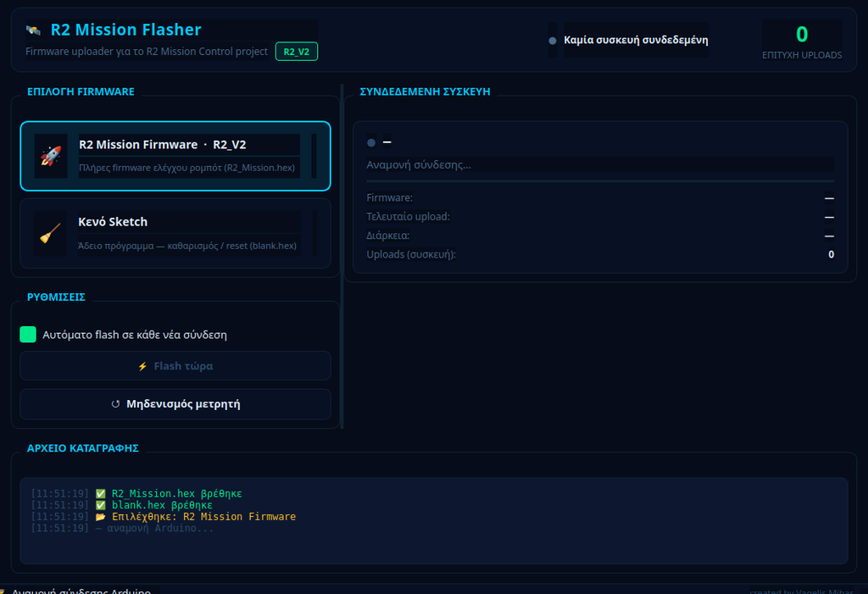Select the Κενό Sketch firmware option
The width and height of the screenshot is (868, 594).
[175, 234]
